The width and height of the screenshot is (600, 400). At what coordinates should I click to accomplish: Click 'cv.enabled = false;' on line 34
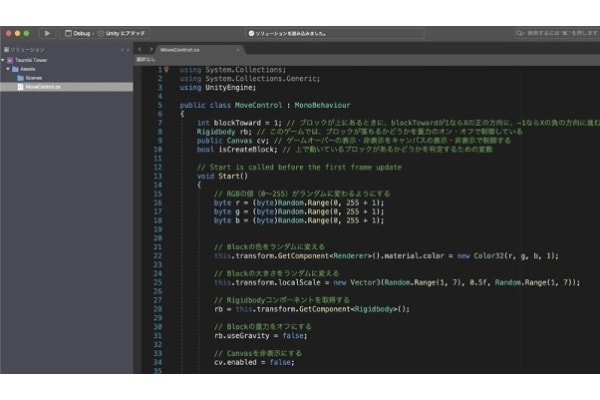[254, 362]
